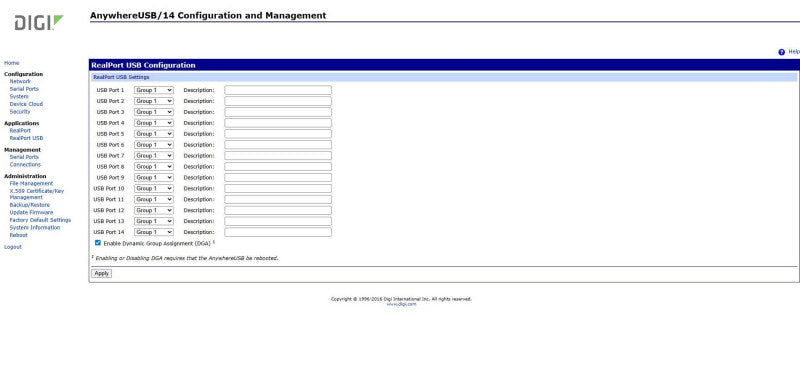Focus the Description field for USB Port 3
Image resolution: width=800 pixels, height=392 pixels.
tap(278, 112)
